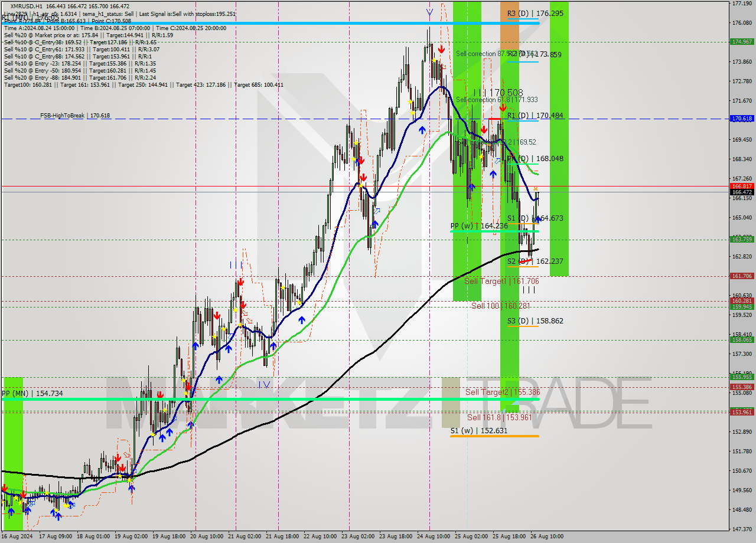This screenshot has height=543, width=756.
Task: Select the S2 (D) | 162.237 pivot label
Action: [535, 261]
